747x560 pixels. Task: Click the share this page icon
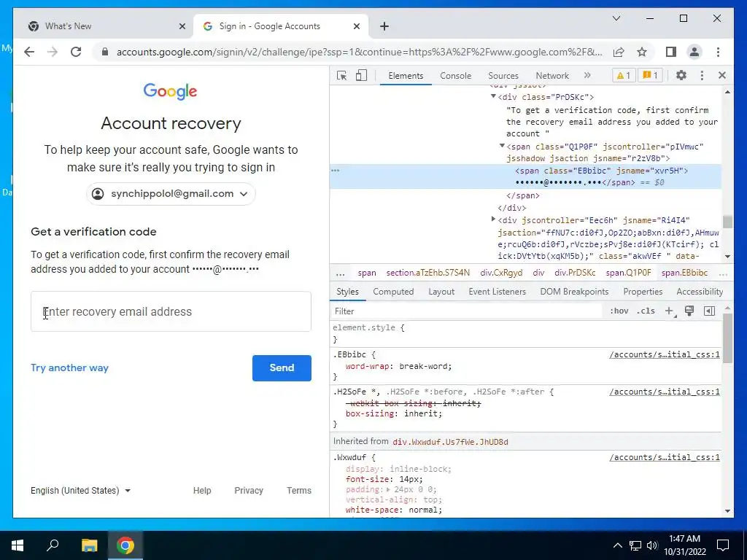tap(619, 52)
